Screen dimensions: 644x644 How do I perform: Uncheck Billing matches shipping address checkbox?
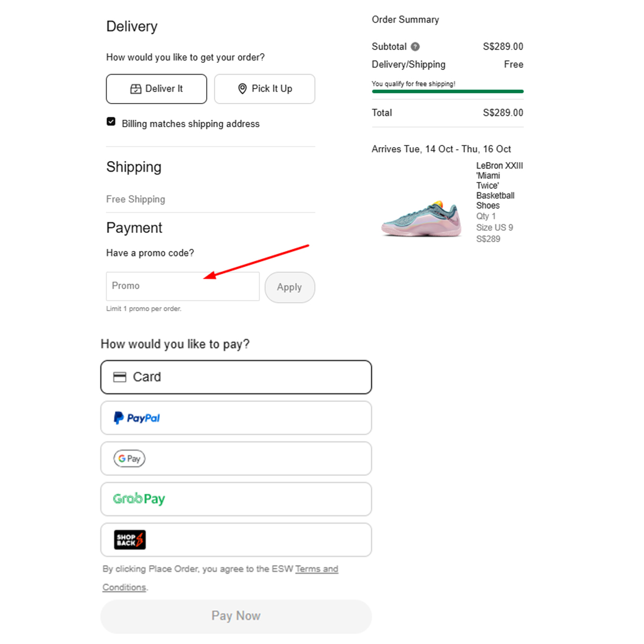(111, 122)
